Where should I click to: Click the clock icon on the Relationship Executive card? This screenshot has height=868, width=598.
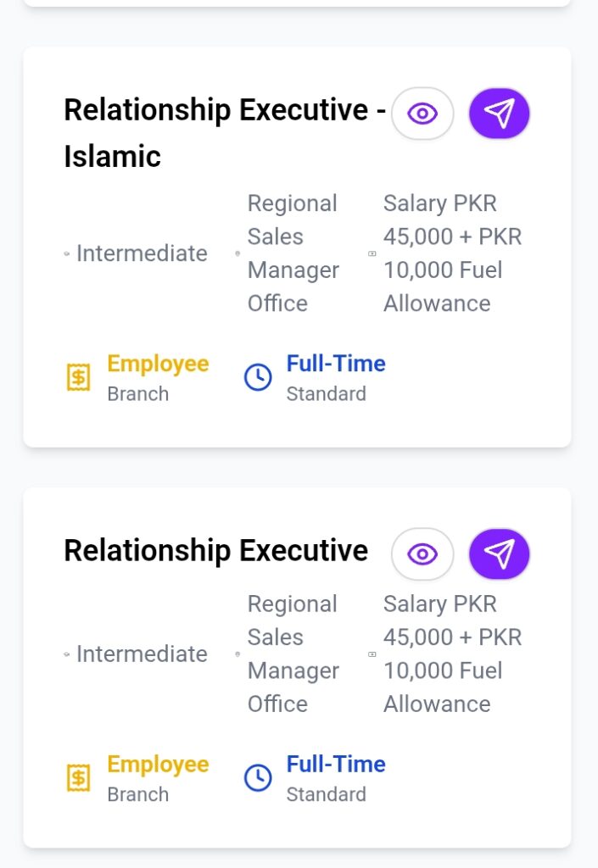click(x=258, y=778)
